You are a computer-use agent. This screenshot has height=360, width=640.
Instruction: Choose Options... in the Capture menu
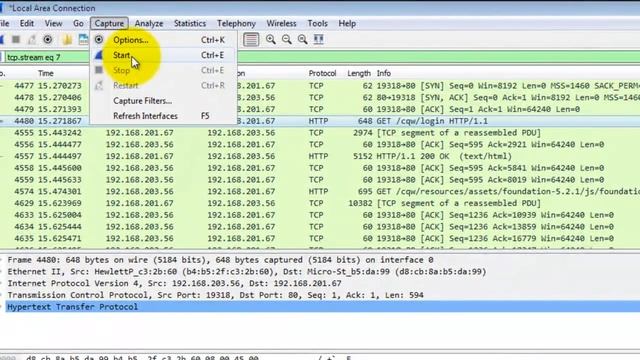[x=163, y=40]
